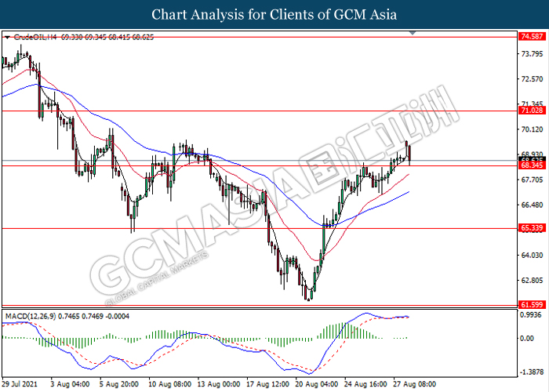Select the 61.599 bottom level label
This screenshot has height=392, width=549.
[533, 305]
